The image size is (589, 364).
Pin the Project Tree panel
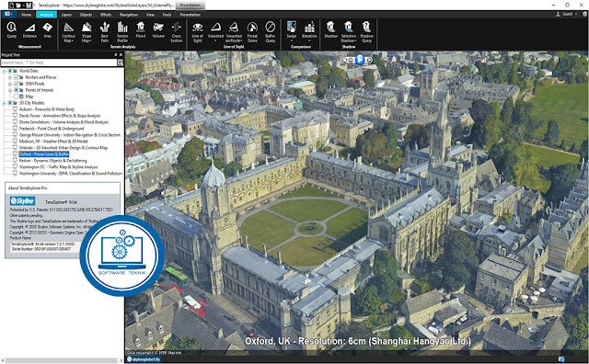pos(115,55)
